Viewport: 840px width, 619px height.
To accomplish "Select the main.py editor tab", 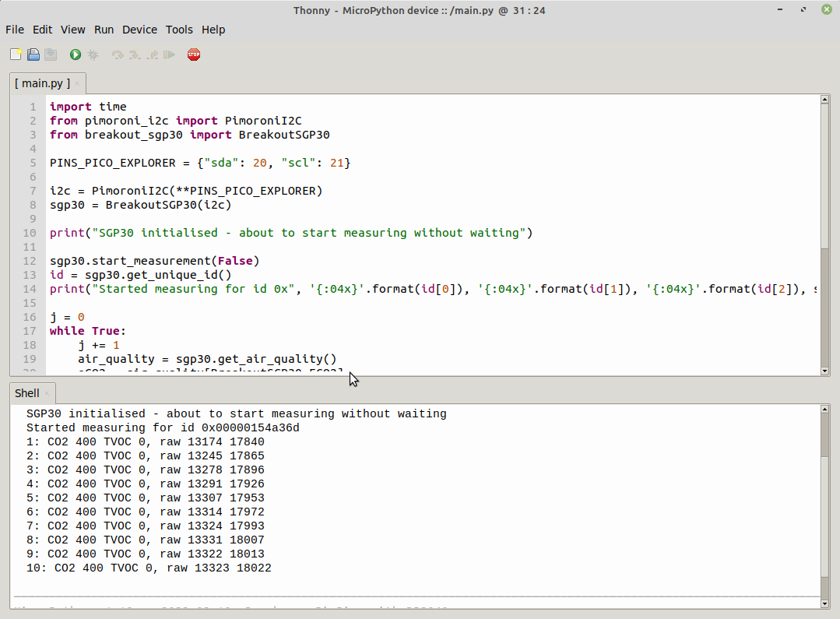I will pos(42,83).
